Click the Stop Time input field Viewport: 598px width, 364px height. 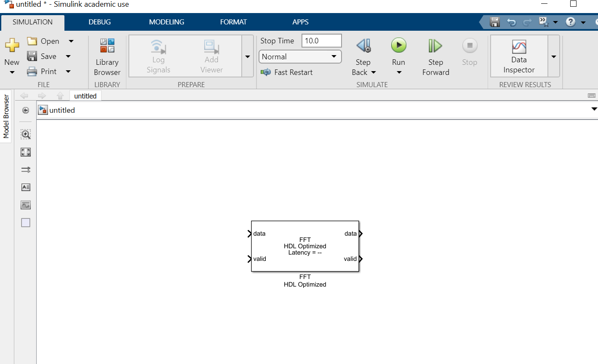(x=321, y=41)
